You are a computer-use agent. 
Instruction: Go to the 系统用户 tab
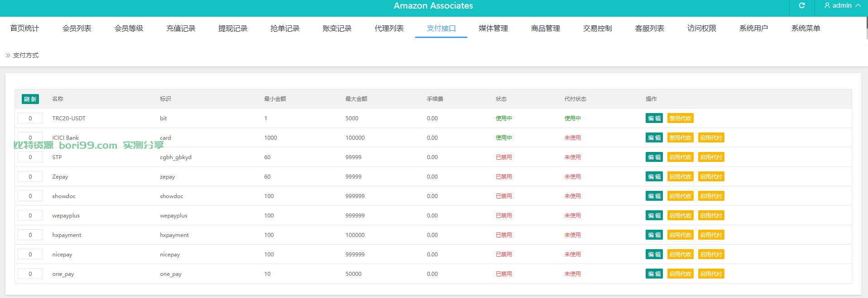click(x=754, y=28)
